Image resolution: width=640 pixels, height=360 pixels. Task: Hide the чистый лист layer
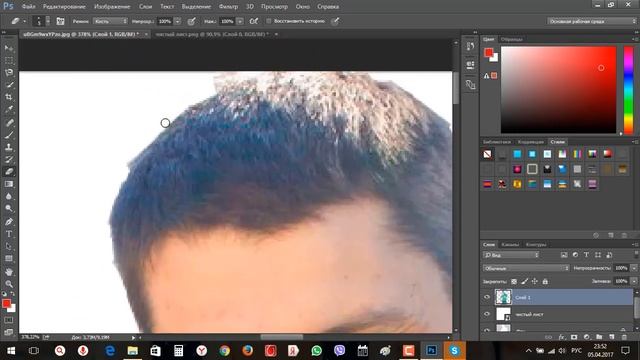[x=487, y=314]
